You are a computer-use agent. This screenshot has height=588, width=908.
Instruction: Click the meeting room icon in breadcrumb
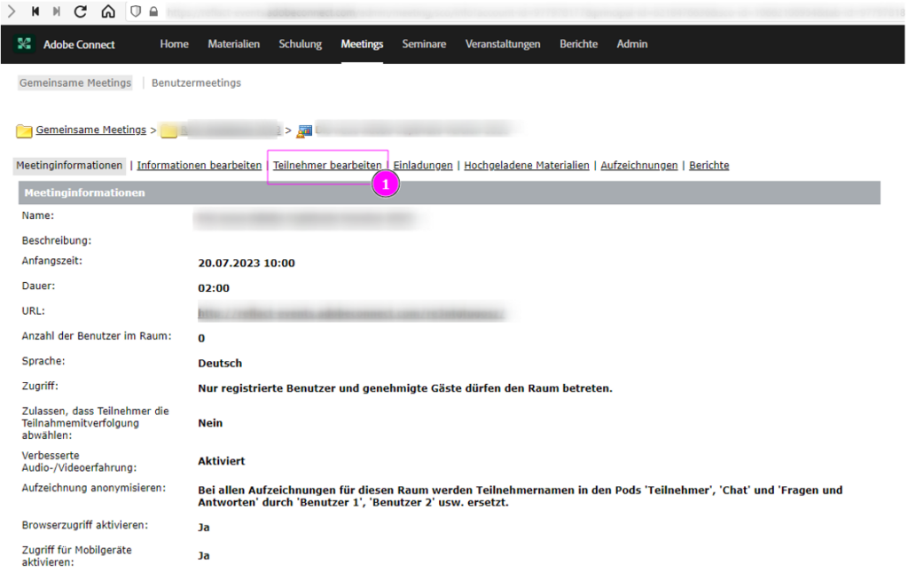pyautogui.click(x=304, y=131)
